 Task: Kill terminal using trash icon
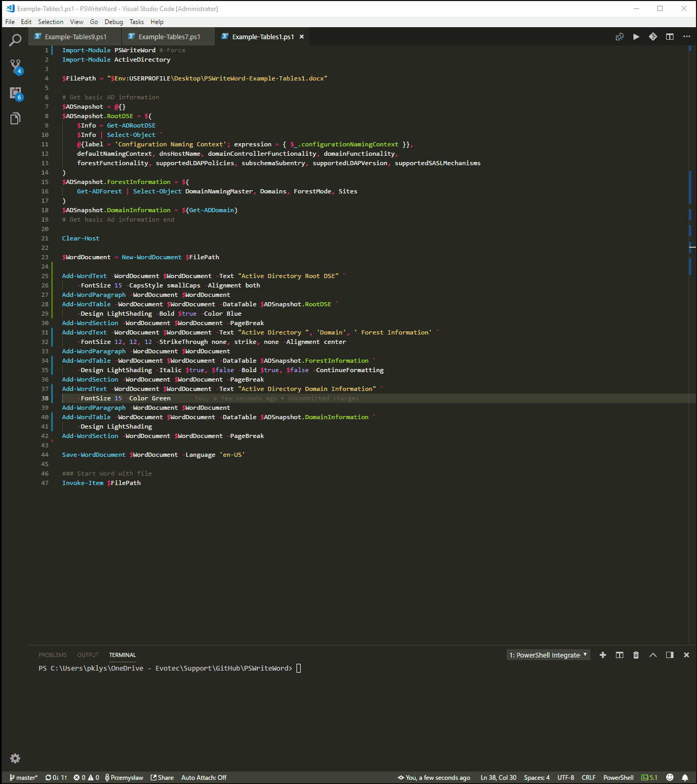tap(636, 655)
